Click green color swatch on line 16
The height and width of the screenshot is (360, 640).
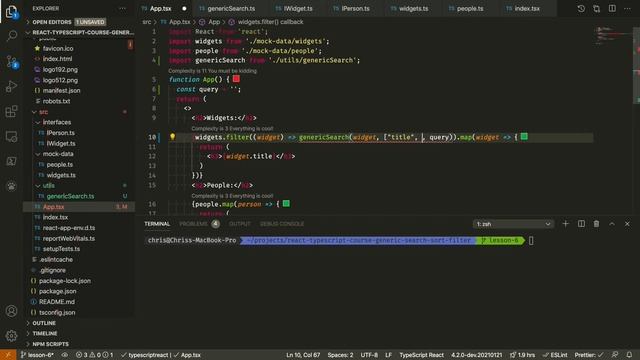tap(286, 203)
